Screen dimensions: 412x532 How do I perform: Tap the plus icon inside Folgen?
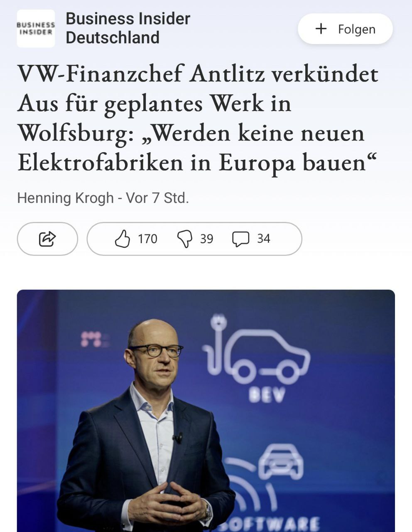tap(321, 29)
